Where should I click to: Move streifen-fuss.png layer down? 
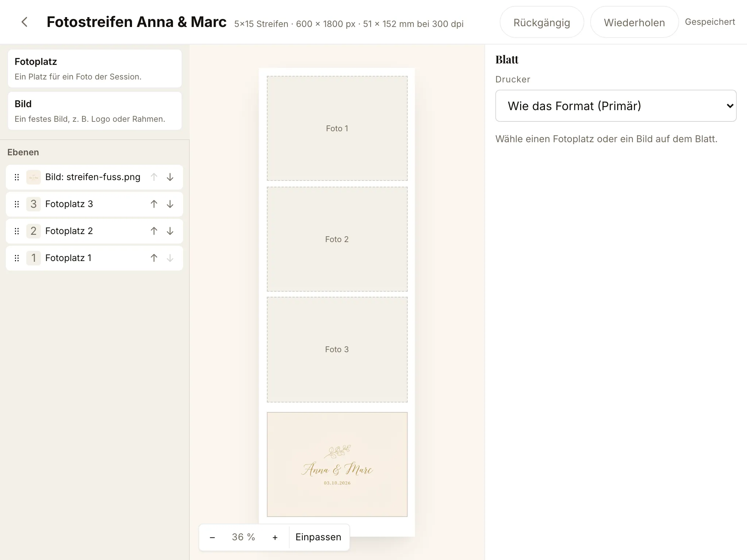pyautogui.click(x=170, y=177)
